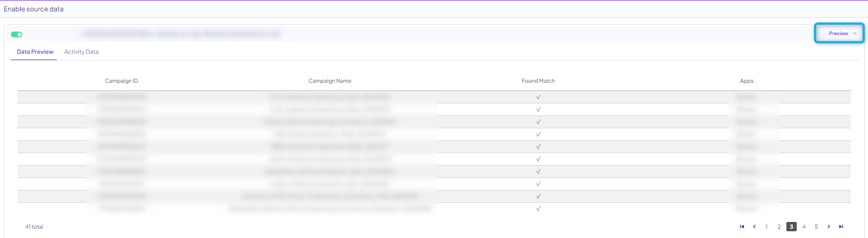Switch to the Data Preview tab
Image resolution: width=868 pixels, height=238 pixels.
(35, 52)
